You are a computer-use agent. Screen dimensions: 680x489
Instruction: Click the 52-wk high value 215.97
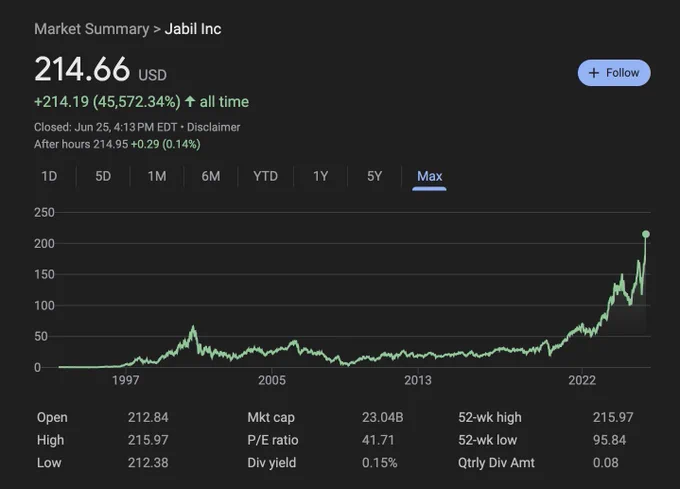point(613,417)
